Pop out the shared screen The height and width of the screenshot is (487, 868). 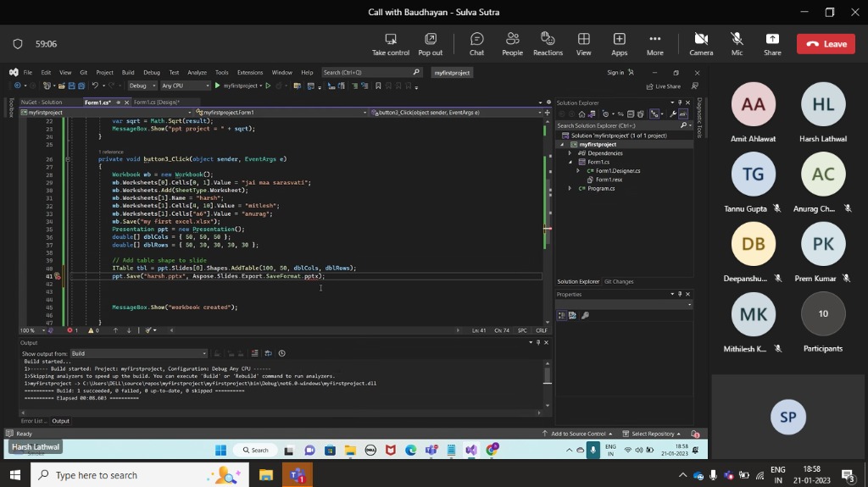tap(431, 40)
